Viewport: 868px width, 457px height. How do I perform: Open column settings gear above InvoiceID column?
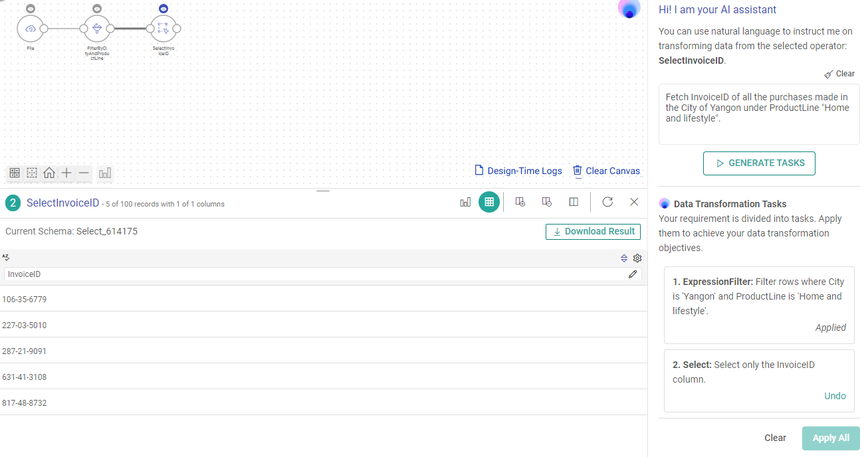click(637, 258)
